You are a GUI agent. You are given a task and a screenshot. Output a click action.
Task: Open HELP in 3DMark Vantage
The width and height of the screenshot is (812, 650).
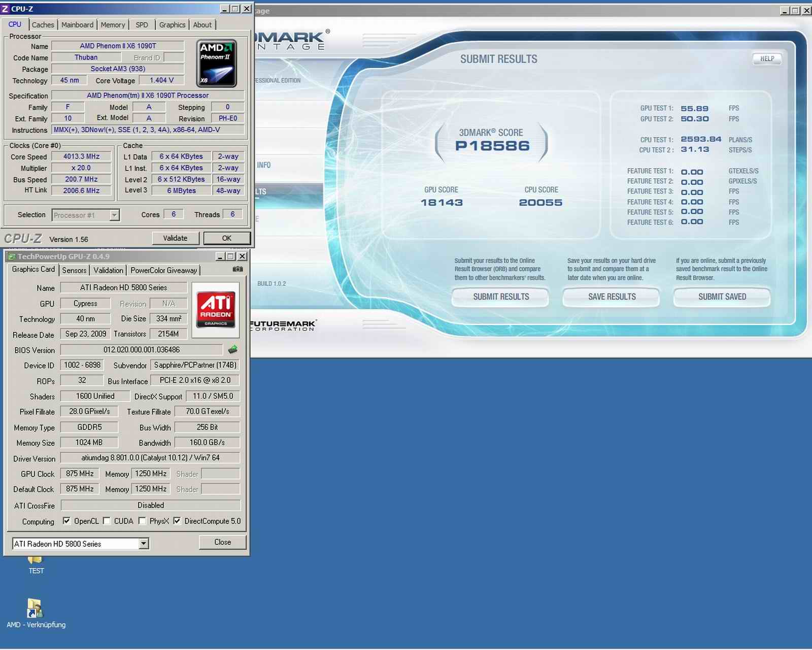coord(767,59)
